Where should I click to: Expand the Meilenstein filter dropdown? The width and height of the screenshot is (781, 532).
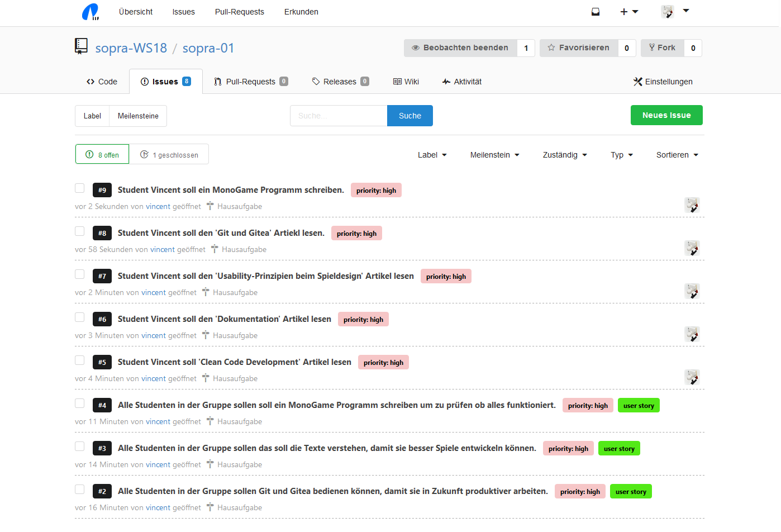tap(494, 155)
